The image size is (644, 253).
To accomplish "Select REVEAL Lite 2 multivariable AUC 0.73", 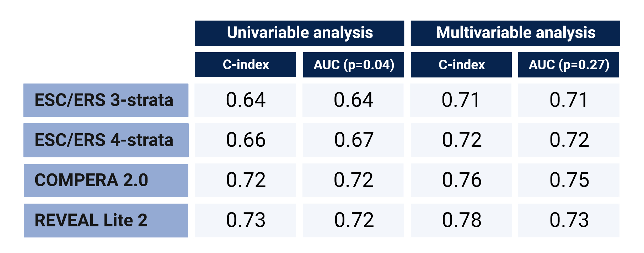I will click(x=569, y=220).
